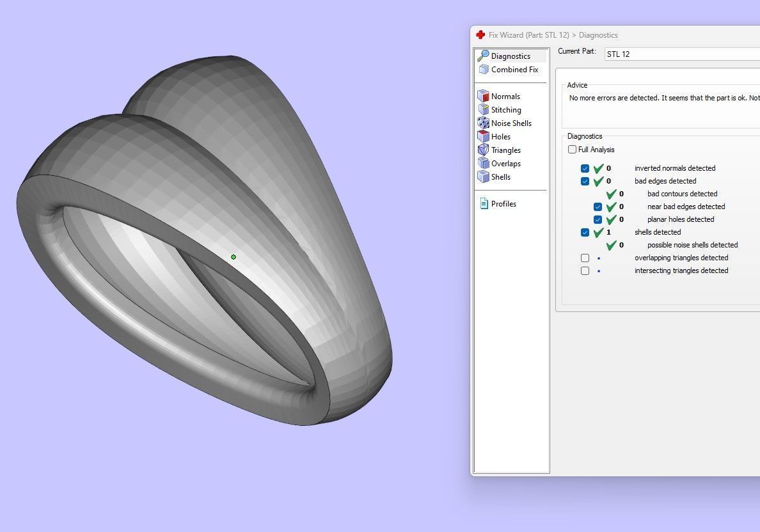The image size is (760, 532).
Task: Uncheck near bad edges detected checkbox
Action: pyautogui.click(x=598, y=207)
